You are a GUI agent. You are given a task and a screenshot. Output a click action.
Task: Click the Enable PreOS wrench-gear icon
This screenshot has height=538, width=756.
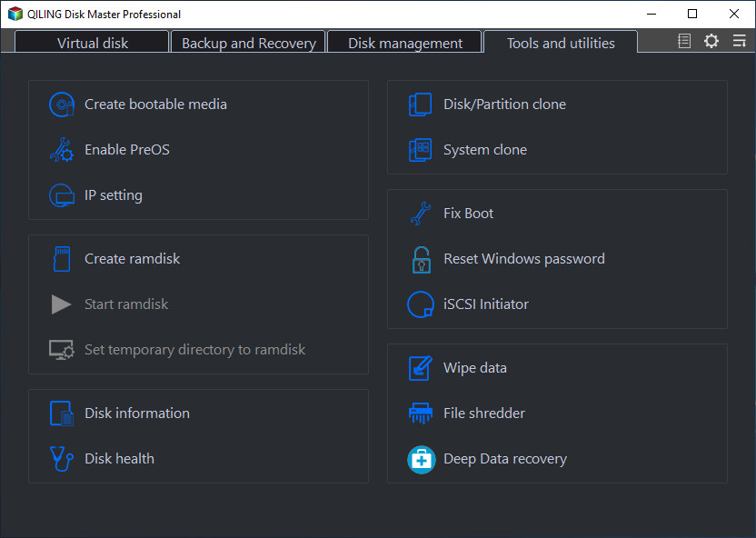[62, 150]
